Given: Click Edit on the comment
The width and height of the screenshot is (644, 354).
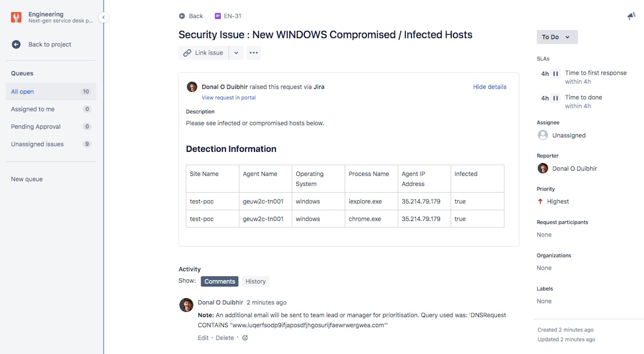Looking at the screenshot, I should click(203, 338).
